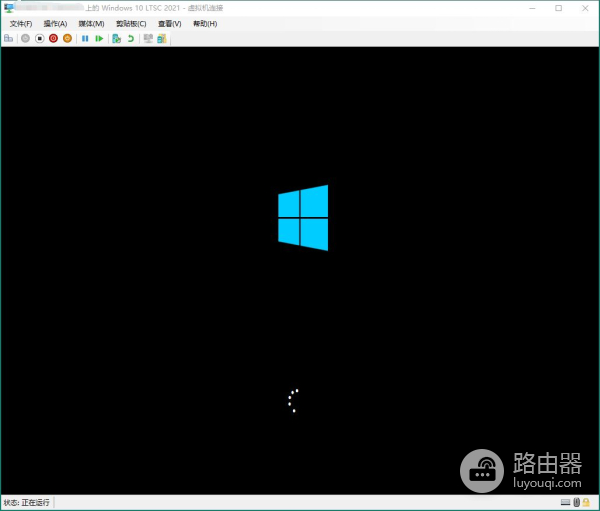Click the loading spinner in VM display

(293, 401)
